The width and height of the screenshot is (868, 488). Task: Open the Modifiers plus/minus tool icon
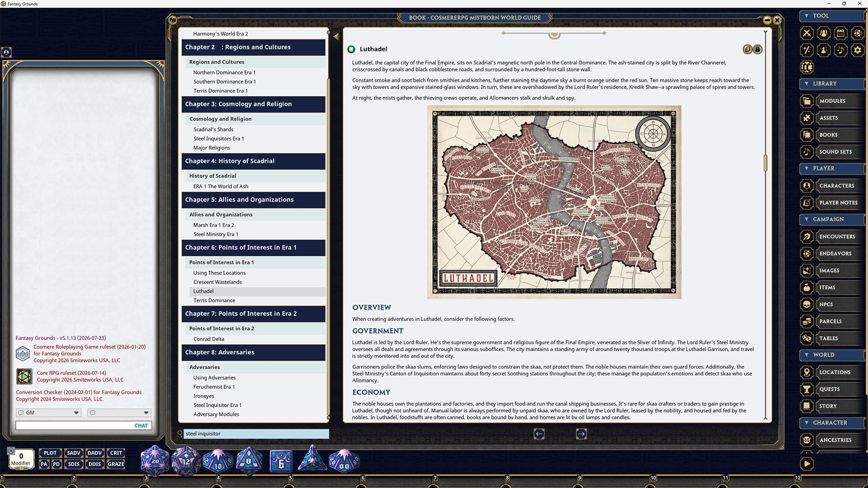click(807, 50)
